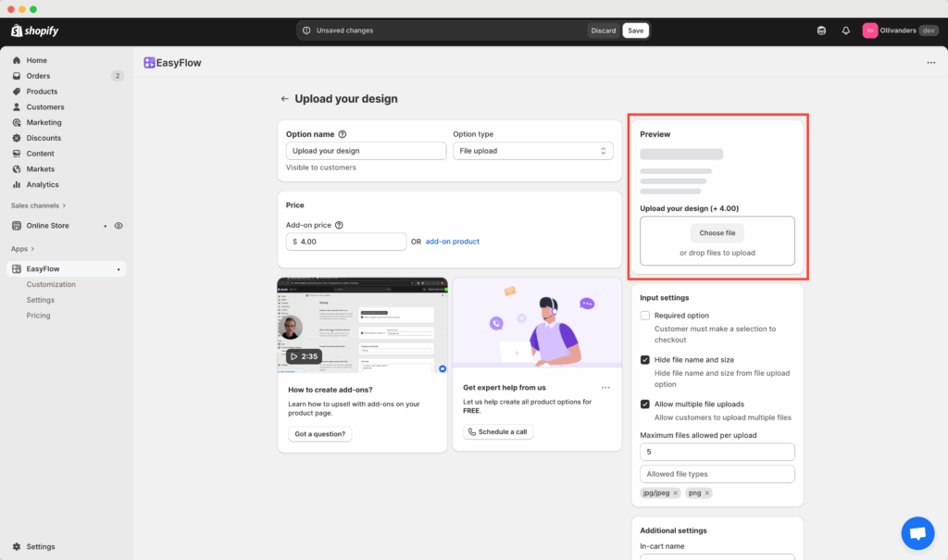Remove the png allowed file type tag
Screen dimensions: 948x560
[x=708, y=492]
